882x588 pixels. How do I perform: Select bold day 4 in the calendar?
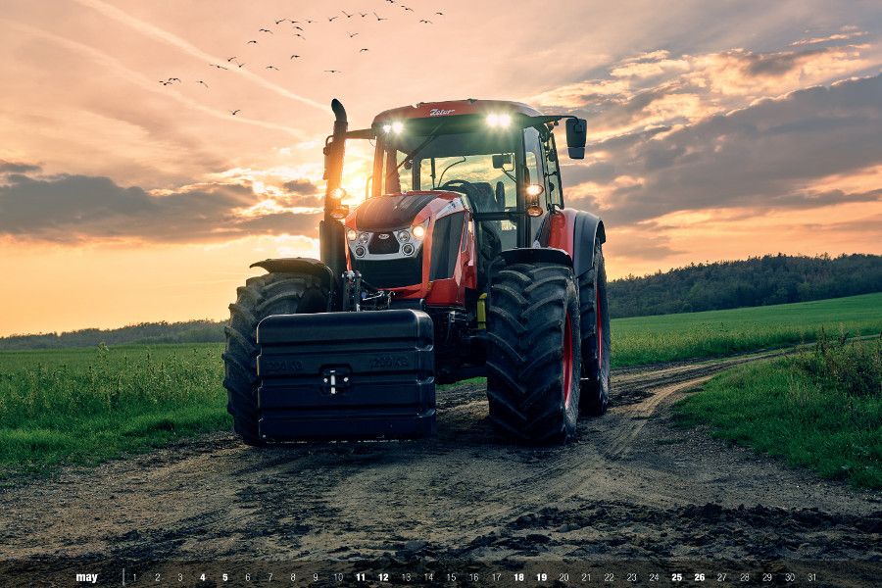[202, 577]
